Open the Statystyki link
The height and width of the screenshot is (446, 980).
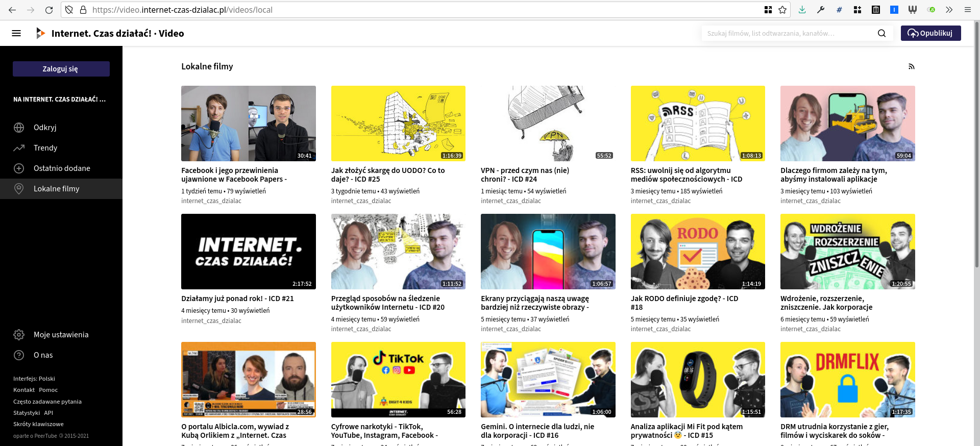point(27,413)
